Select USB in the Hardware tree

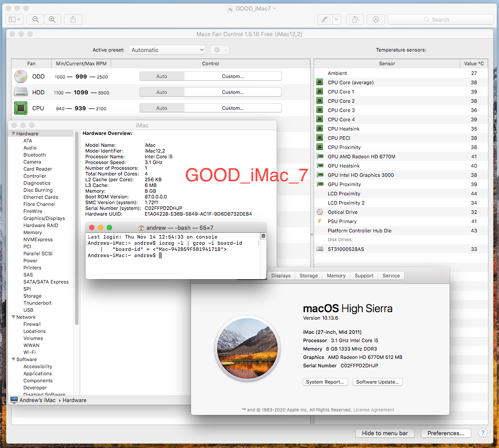(x=28, y=310)
